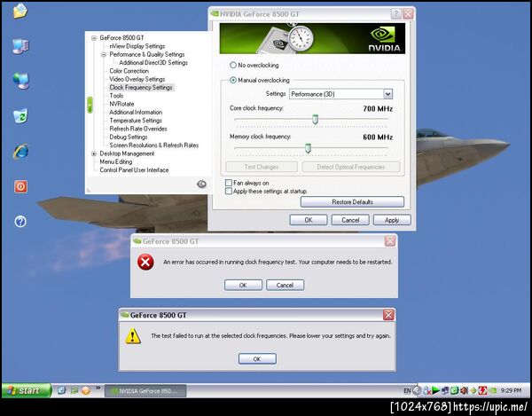Select the No overclocking radio button

(x=233, y=65)
